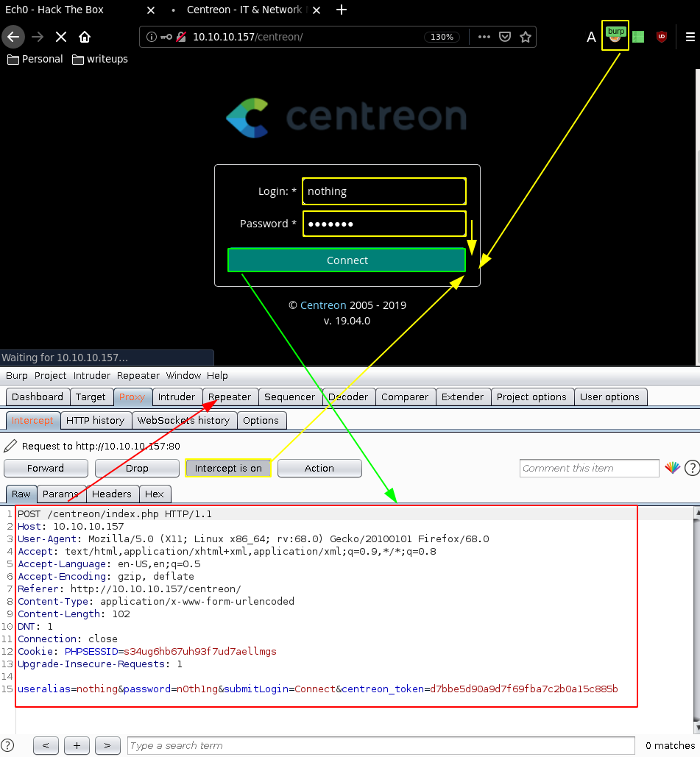Open uBlock Origin shield icon

pyautogui.click(x=662, y=37)
